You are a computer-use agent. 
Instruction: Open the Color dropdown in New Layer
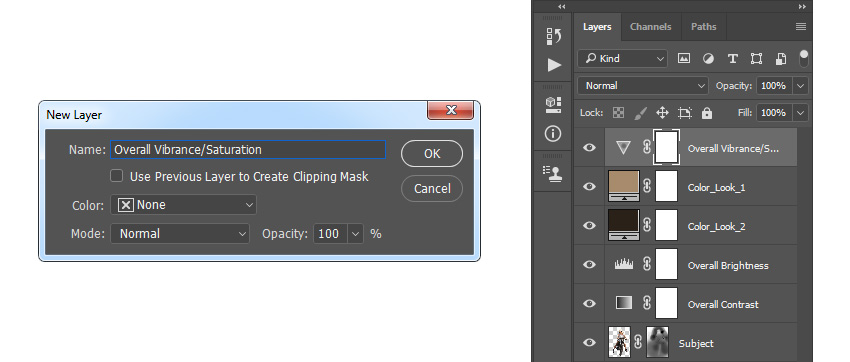pyautogui.click(x=183, y=205)
